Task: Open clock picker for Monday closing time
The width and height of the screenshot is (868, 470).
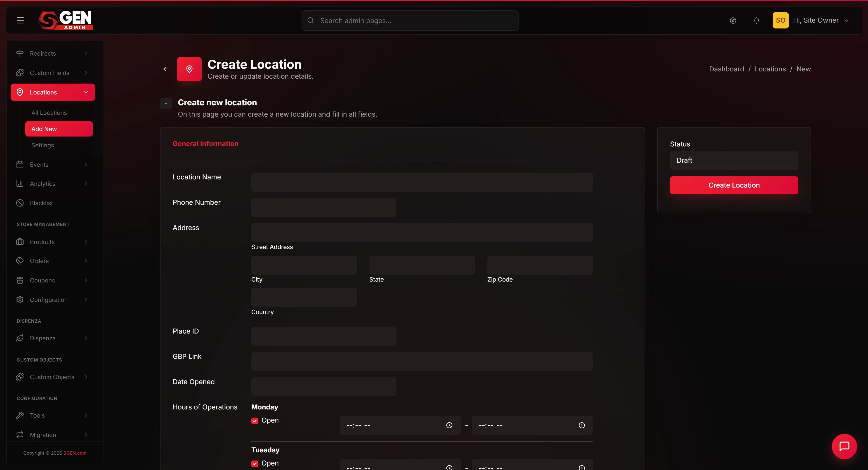Action: pyautogui.click(x=582, y=425)
